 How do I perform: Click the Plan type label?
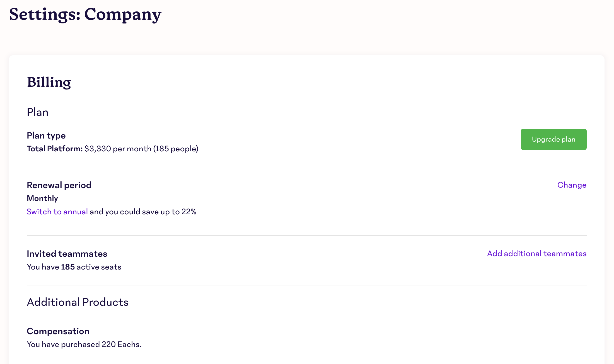click(46, 135)
